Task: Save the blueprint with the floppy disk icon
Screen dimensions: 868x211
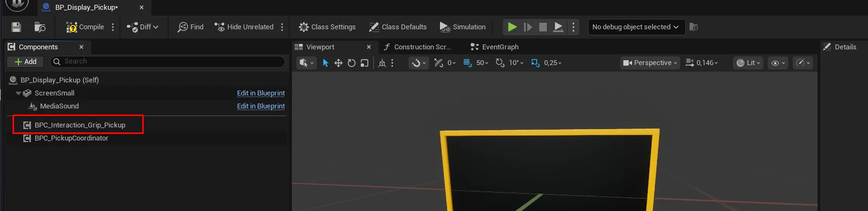Action: tap(16, 27)
